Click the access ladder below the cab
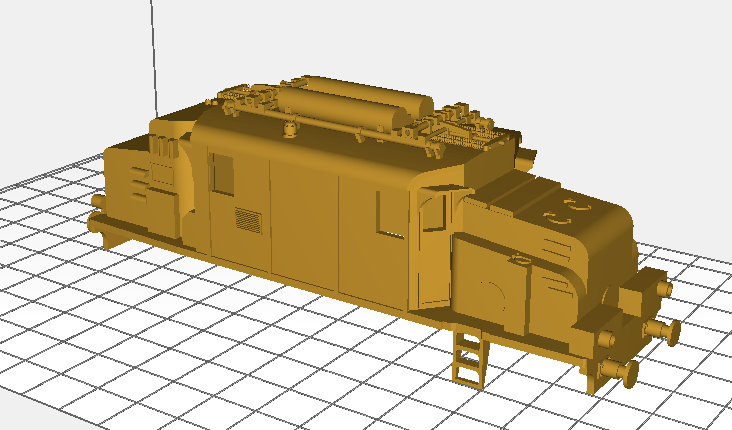 tap(469, 357)
